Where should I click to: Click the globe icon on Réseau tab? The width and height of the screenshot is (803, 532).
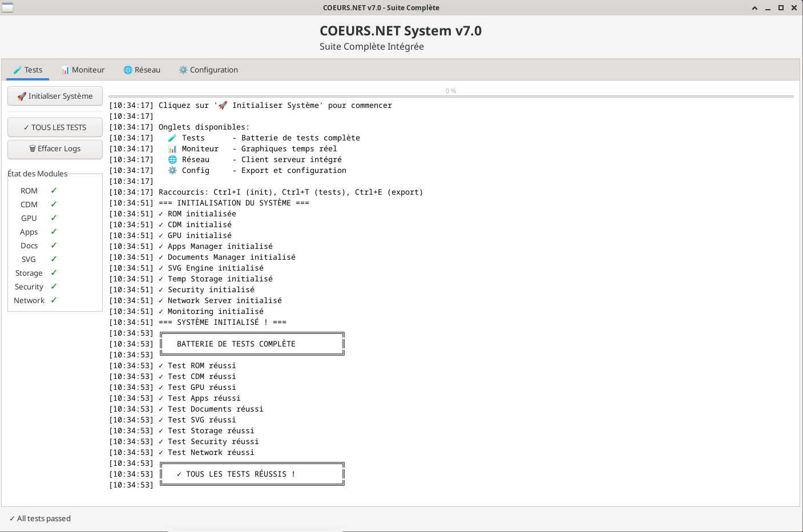pyautogui.click(x=128, y=70)
